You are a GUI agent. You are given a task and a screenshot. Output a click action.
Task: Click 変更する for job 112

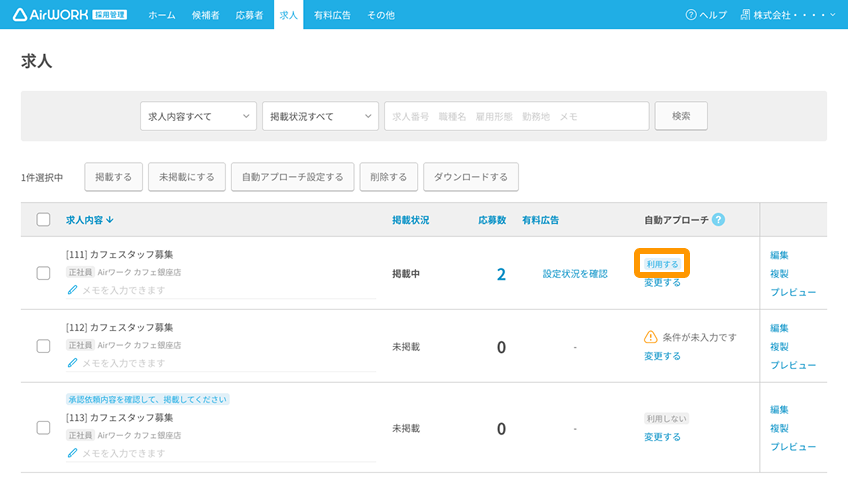(662, 356)
